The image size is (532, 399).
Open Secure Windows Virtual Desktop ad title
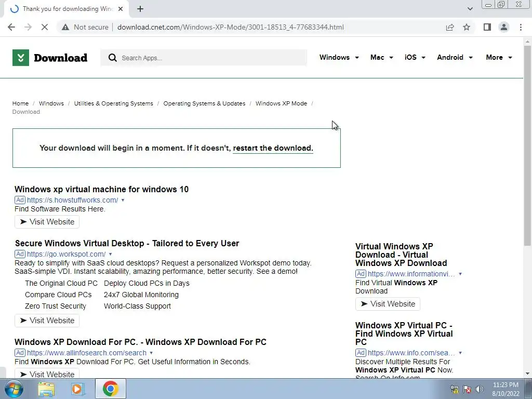point(127,243)
